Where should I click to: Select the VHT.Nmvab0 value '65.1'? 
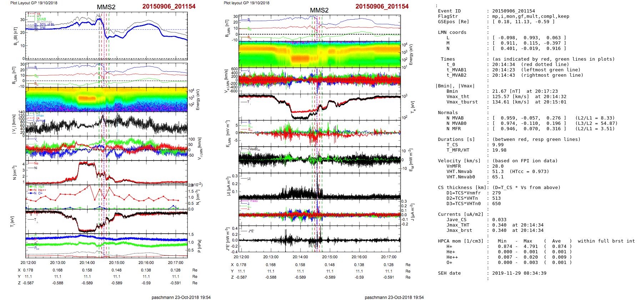tap(498, 177)
